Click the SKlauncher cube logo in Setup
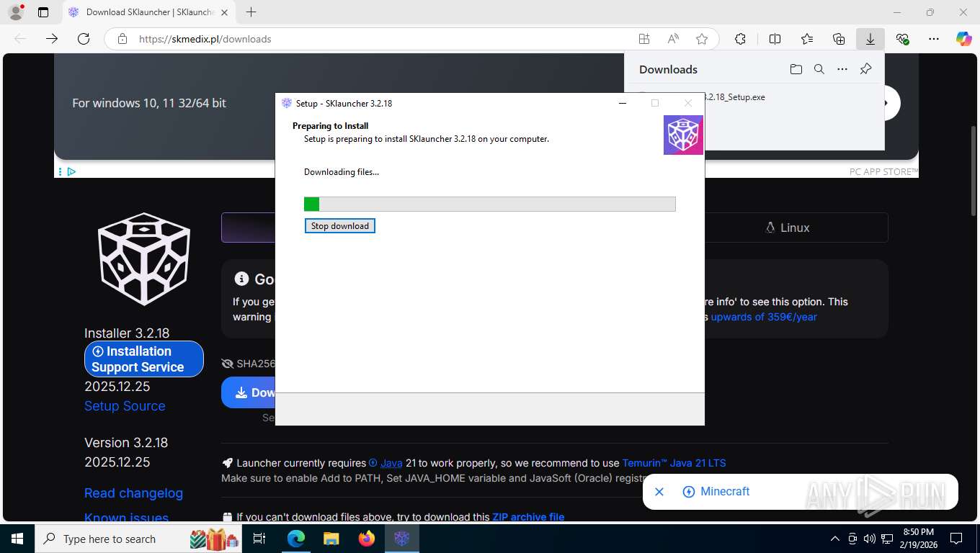980x553 pixels. pyautogui.click(x=683, y=135)
